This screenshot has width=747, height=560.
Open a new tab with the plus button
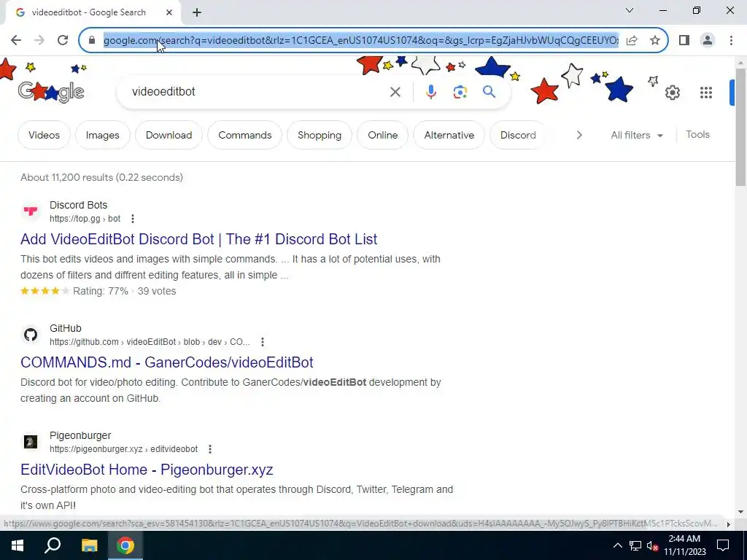click(x=197, y=13)
